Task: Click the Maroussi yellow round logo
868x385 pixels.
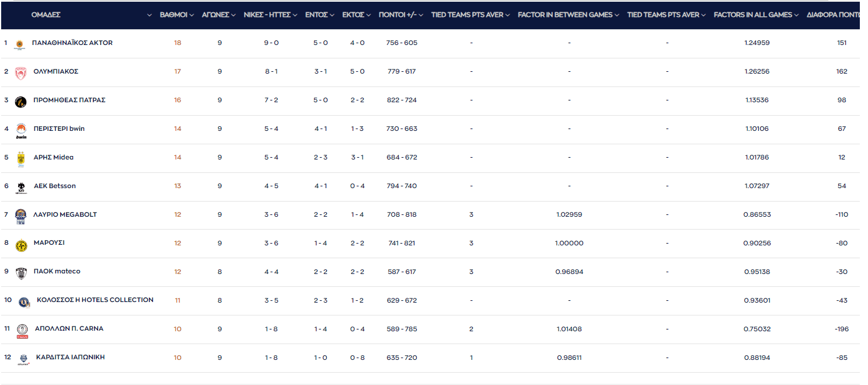Action: click(21, 245)
